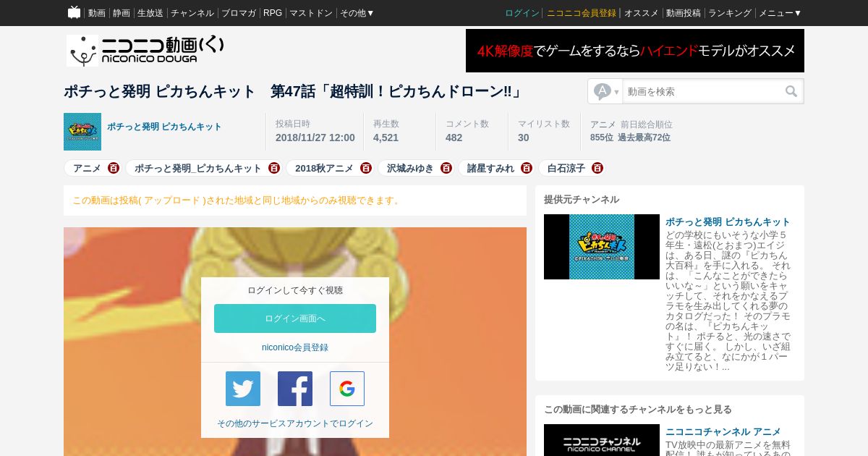Click the ログイン link in header
This screenshot has height=456, width=868.
(522, 13)
